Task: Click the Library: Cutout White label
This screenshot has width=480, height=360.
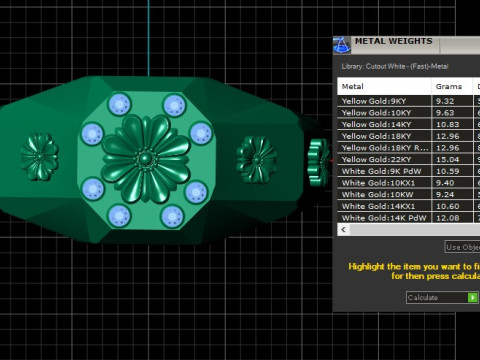Action: (395, 66)
